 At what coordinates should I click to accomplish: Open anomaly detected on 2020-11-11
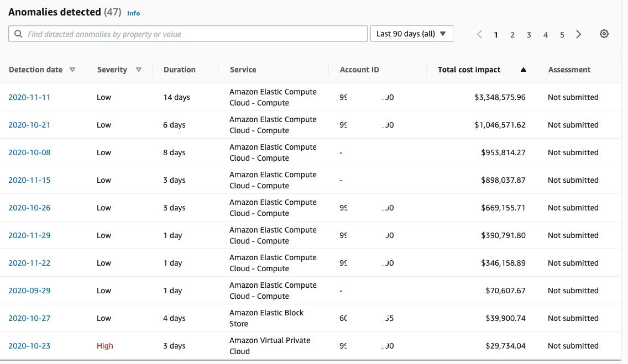click(x=29, y=97)
